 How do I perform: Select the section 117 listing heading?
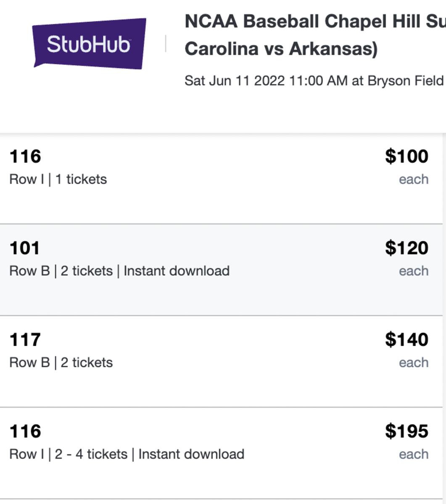point(25,339)
